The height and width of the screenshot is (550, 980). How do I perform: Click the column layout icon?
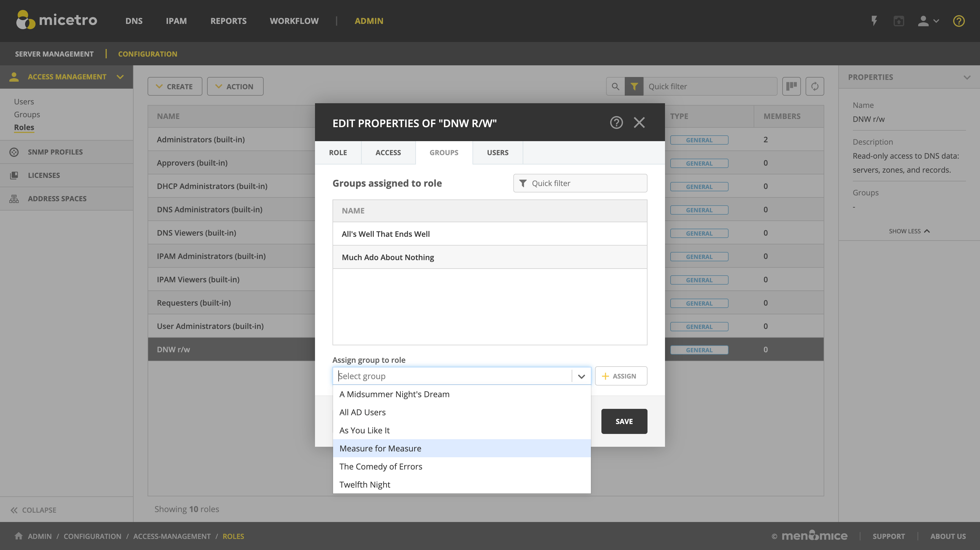791,86
